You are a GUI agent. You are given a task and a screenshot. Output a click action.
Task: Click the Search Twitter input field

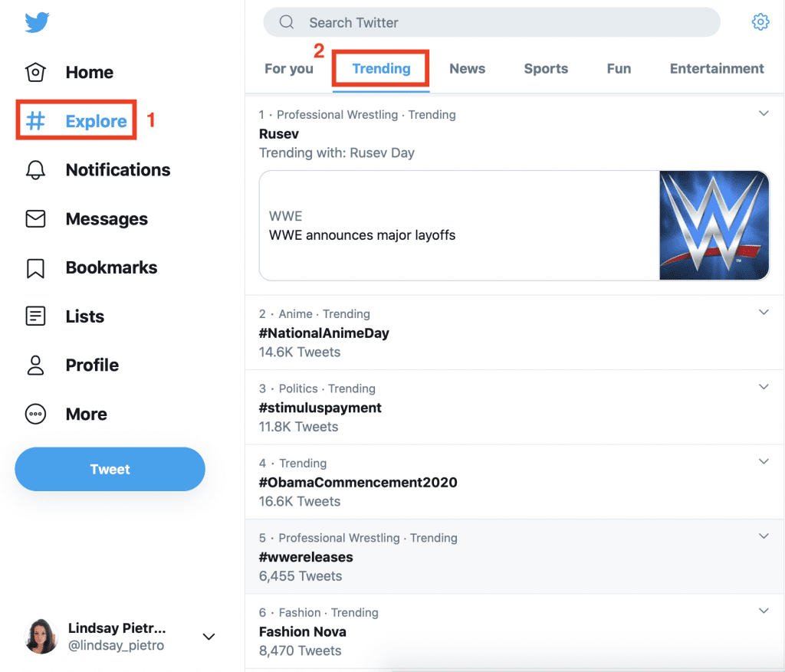point(491,22)
